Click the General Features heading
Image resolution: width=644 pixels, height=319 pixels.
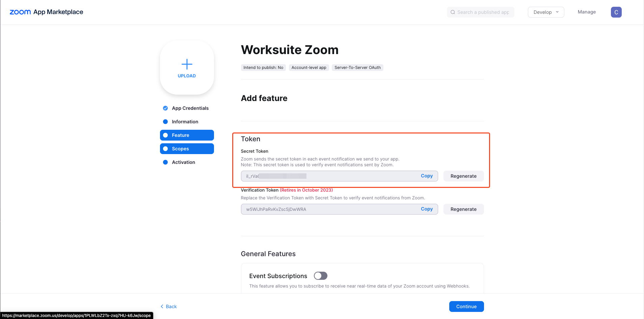click(x=268, y=254)
